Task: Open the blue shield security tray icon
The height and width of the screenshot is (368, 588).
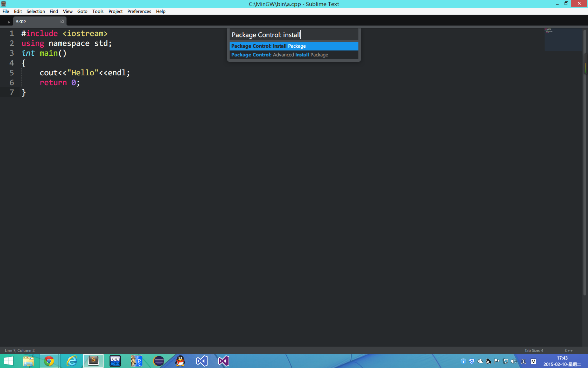Action: click(x=472, y=361)
